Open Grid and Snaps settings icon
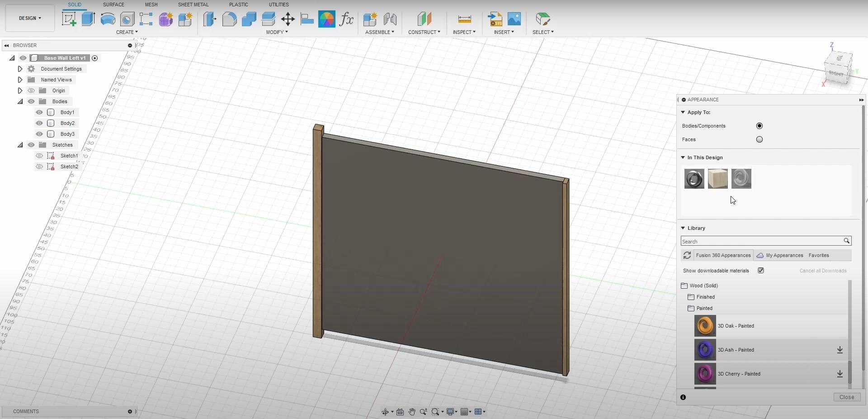The image size is (868, 419). coord(464,412)
